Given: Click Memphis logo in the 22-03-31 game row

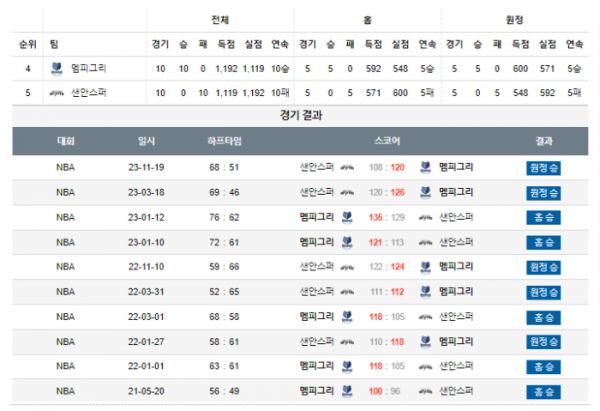Looking at the screenshot, I should click(426, 292).
